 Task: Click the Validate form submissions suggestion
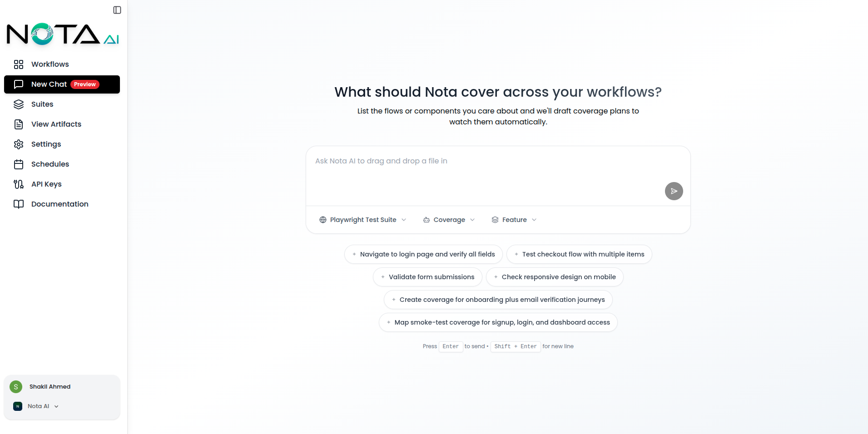[x=427, y=276]
